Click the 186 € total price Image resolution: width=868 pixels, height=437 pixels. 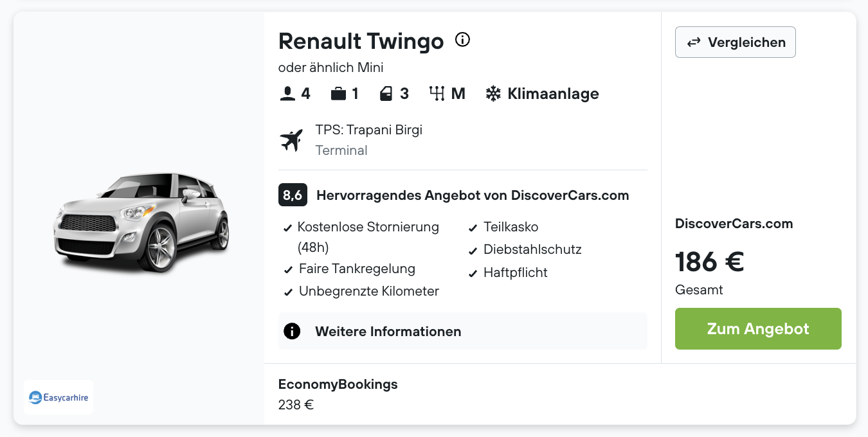pos(710,262)
